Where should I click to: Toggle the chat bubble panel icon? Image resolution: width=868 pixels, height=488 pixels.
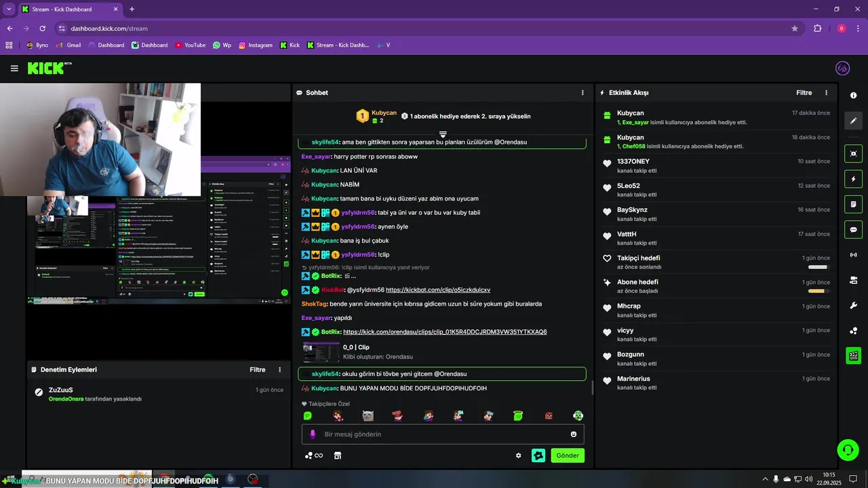point(854,229)
